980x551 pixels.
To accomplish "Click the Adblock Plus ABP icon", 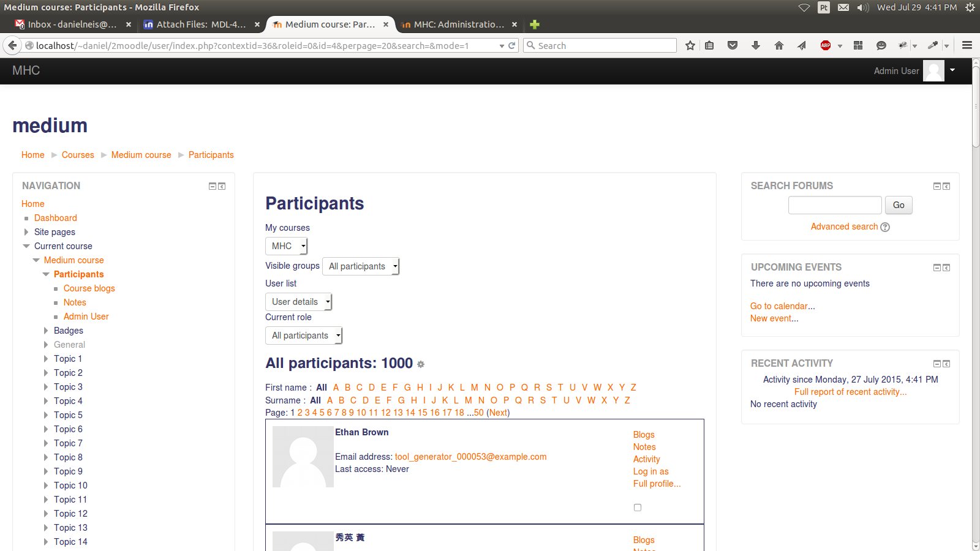I will click(826, 45).
